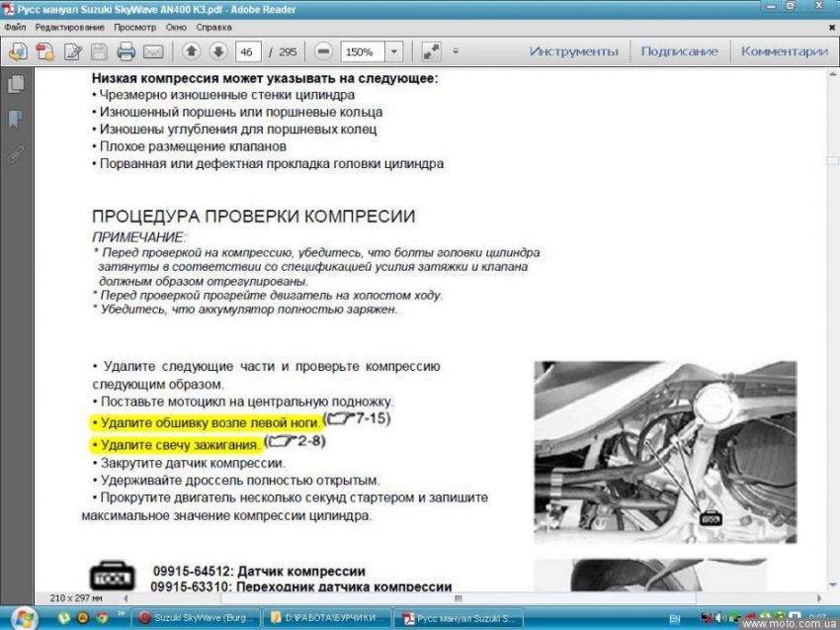Open the bookmarks panel
Viewport: 840px width, 630px height.
[x=16, y=119]
